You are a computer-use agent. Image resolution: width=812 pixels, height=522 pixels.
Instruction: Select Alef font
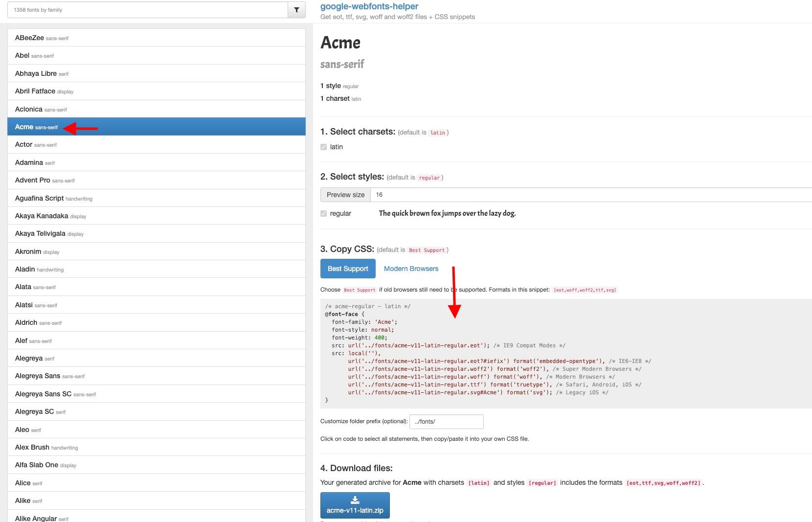click(x=157, y=340)
